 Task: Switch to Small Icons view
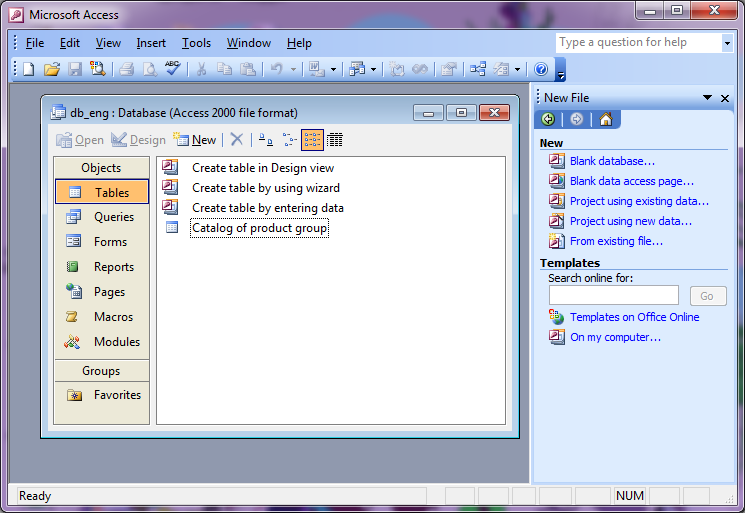pos(289,140)
